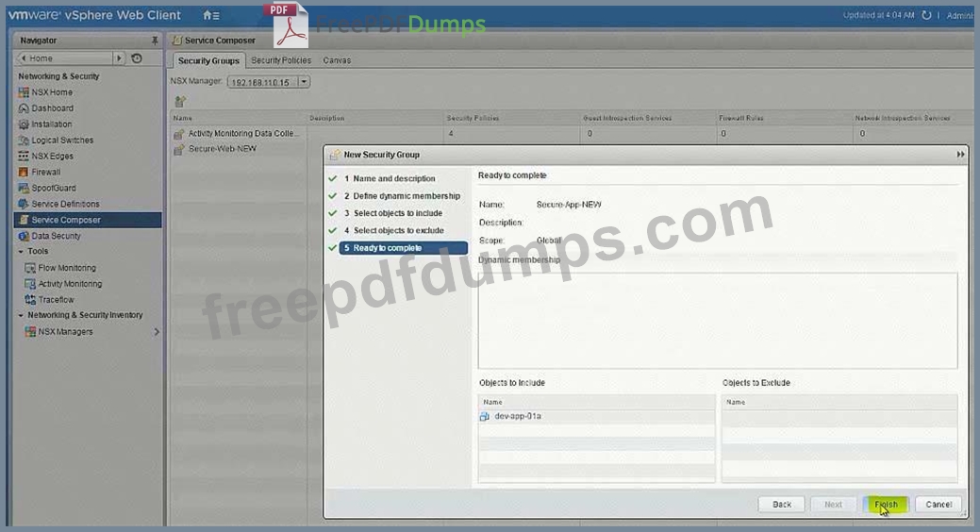Screen dimensions: 980x532
Task: Open the vSphere home menu icon
Action: pyautogui.click(x=211, y=15)
